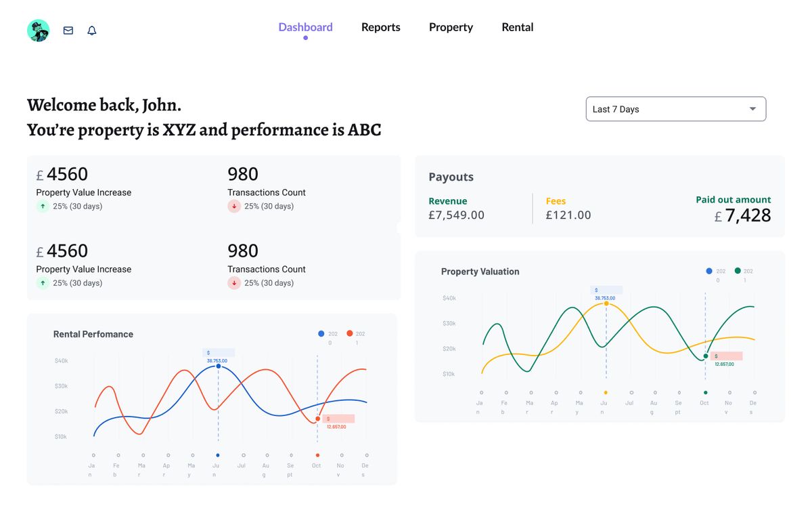Click red down-arrow icon in upper Transactions Count card
This screenshot has width=812, height=508.
click(x=234, y=206)
